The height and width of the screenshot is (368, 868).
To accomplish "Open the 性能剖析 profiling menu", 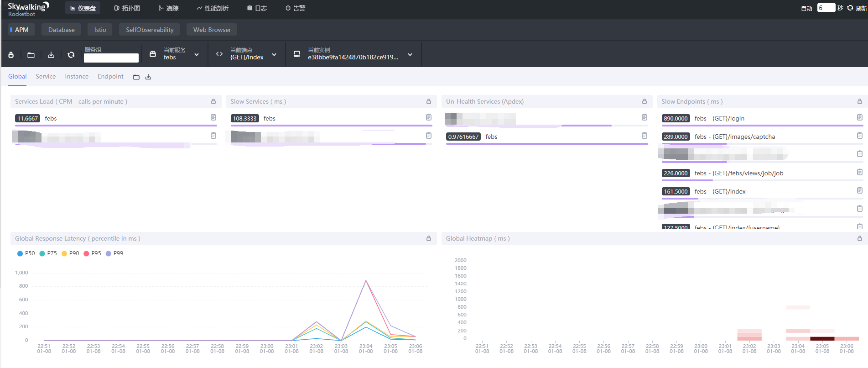I will 213,8.
